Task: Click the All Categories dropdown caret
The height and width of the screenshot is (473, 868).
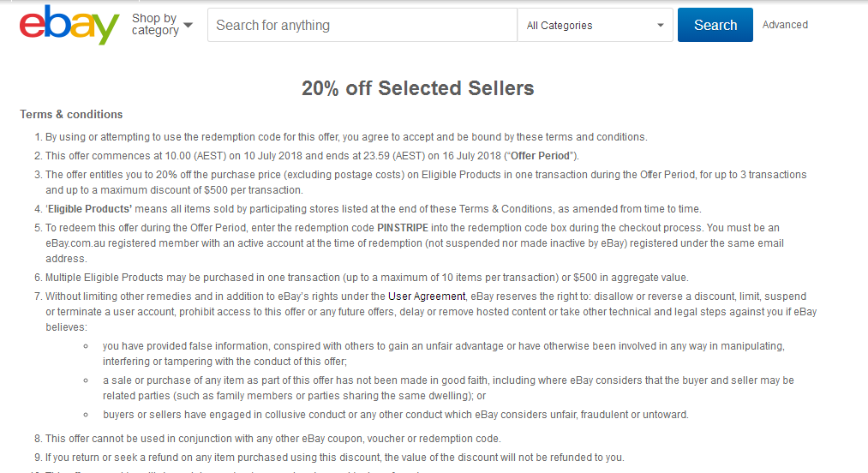Action: (661, 26)
